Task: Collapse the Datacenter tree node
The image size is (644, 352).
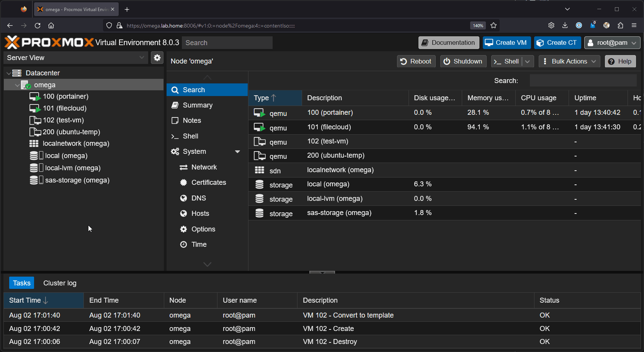Action: [x=8, y=73]
